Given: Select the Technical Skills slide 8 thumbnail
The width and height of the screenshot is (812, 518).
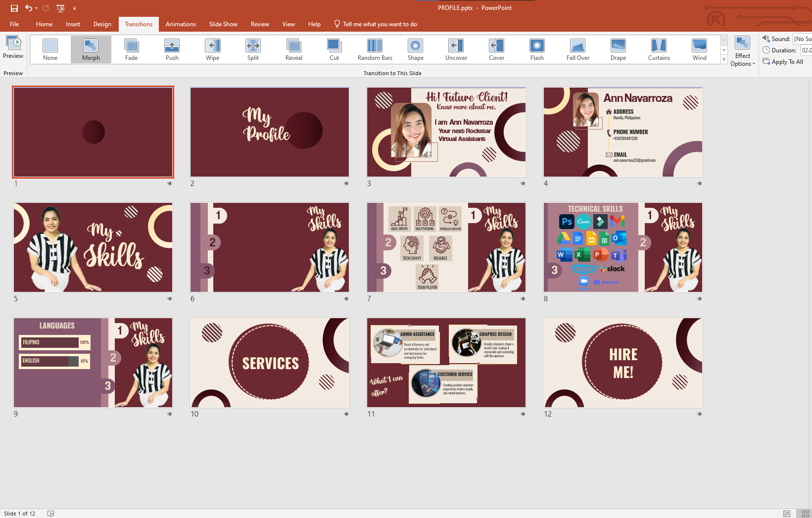Looking at the screenshot, I should pos(623,247).
